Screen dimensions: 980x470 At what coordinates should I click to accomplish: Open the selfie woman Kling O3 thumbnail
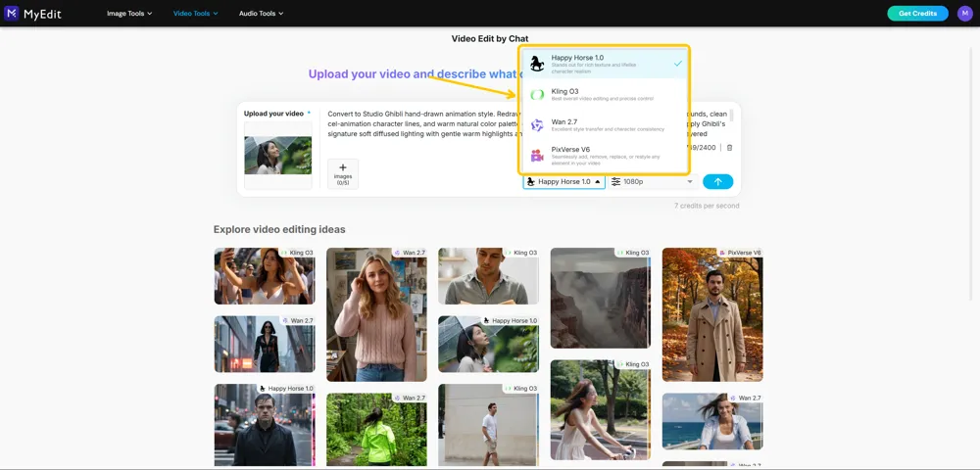pos(265,276)
